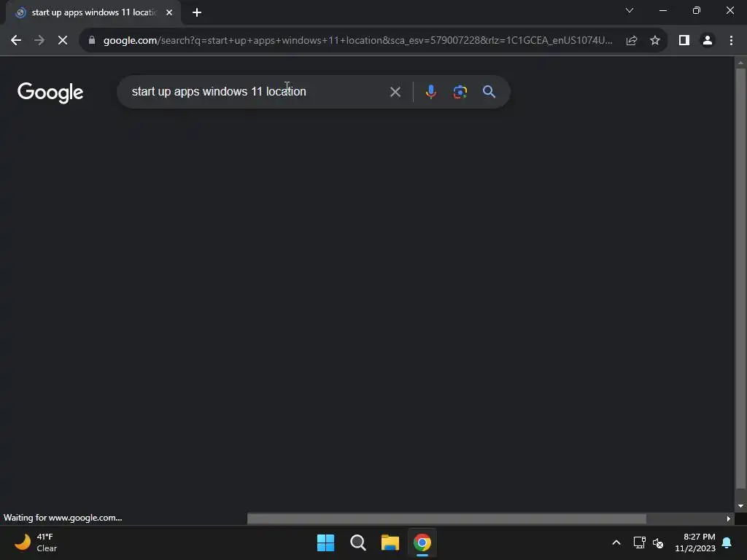Screen dimensions: 747x560
Task: Open Chrome from the taskbar
Action: point(422,542)
